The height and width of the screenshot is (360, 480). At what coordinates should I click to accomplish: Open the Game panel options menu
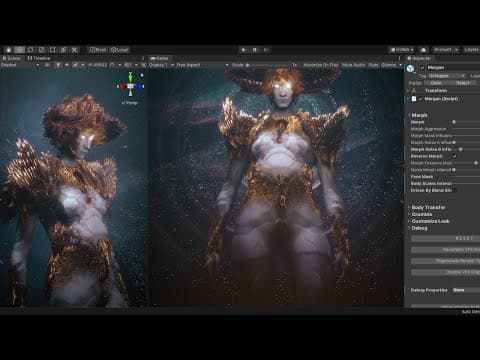tap(400, 58)
